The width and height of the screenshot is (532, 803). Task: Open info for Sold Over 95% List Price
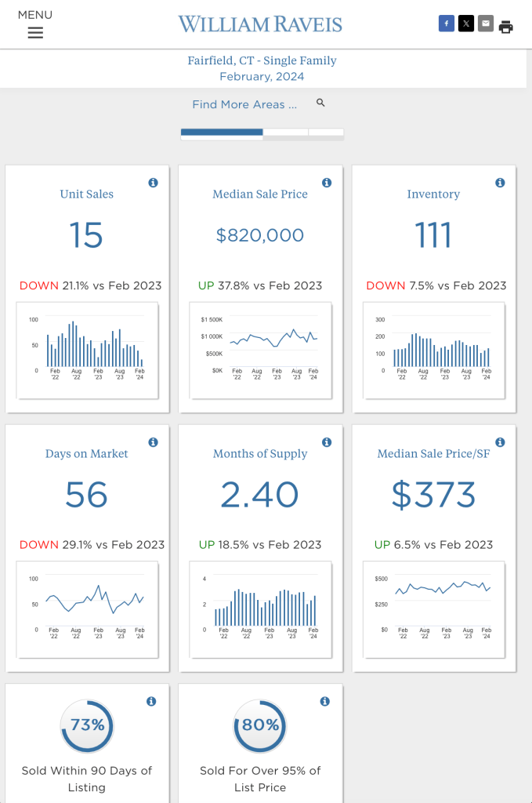click(324, 701)
